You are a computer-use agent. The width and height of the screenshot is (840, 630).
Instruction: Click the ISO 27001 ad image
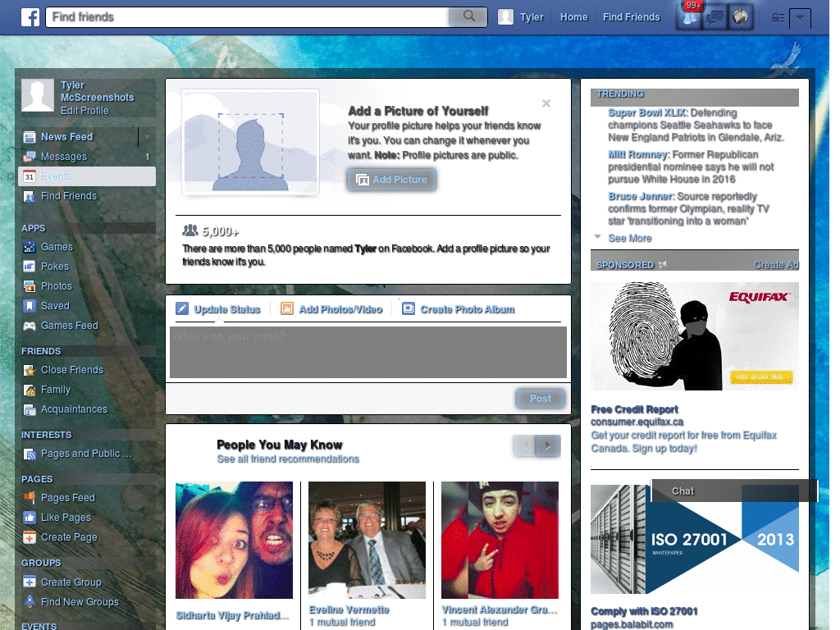coord(694,540)
